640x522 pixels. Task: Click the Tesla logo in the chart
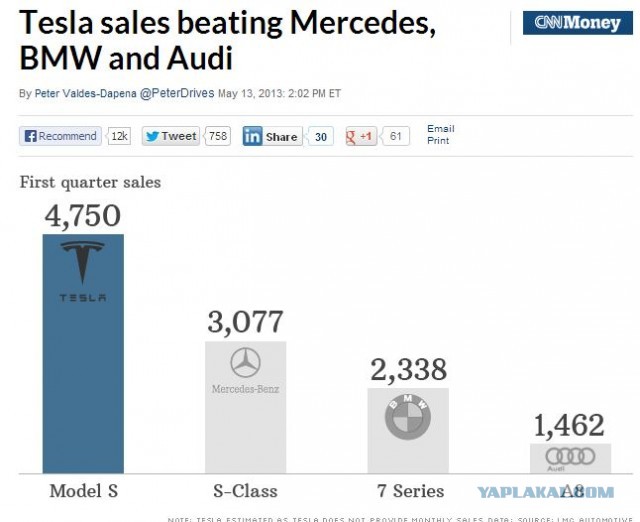tap(83, 270)
